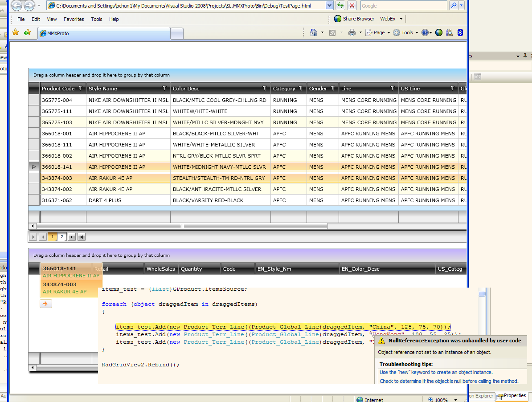Open the address bar history dropdown

329,5
